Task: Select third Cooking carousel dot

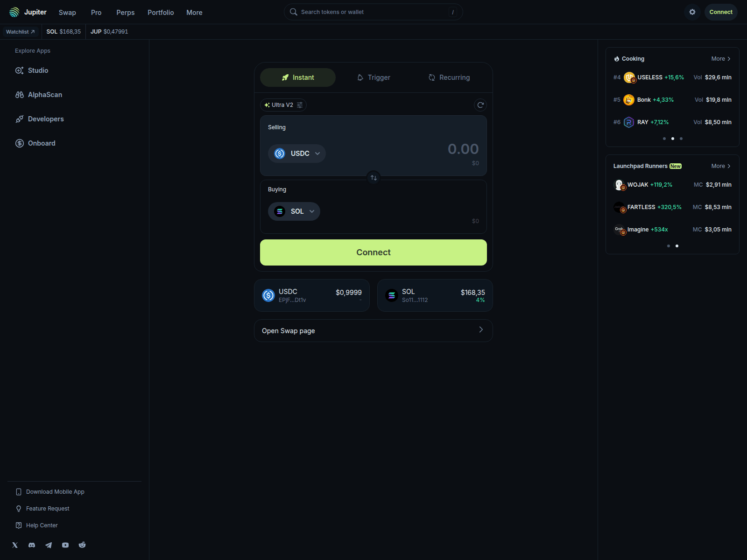Action: tap(681, 139)
